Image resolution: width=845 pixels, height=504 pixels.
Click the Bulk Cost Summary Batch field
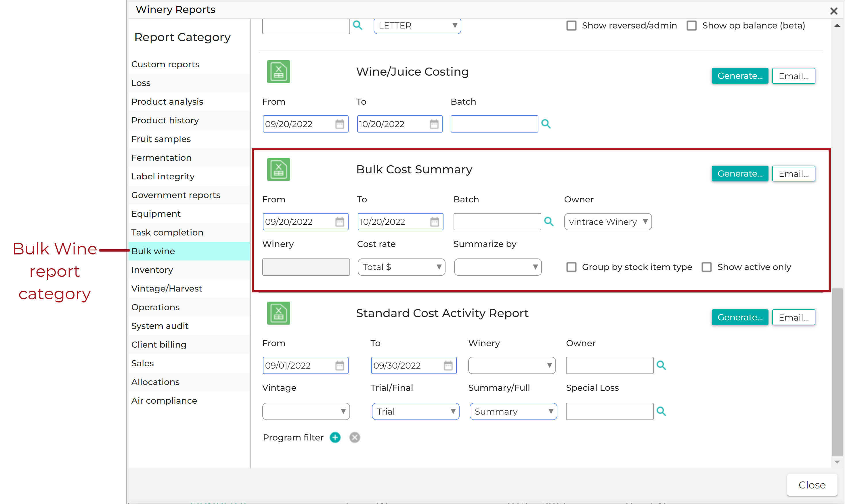pos(497,222)
